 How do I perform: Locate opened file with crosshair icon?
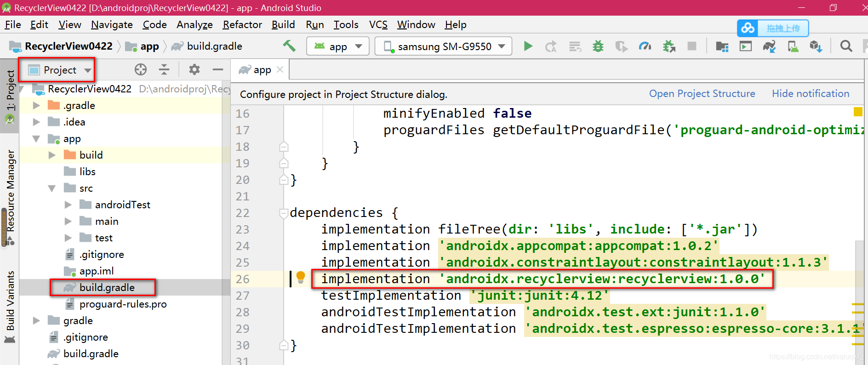pos(141,69)
